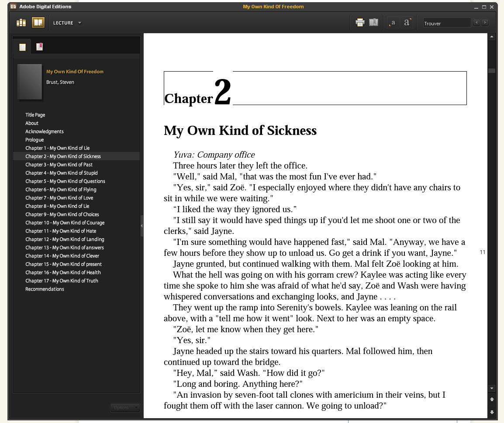Open Chapter 8 - My Own Kind of Lie

click(57, 206)
